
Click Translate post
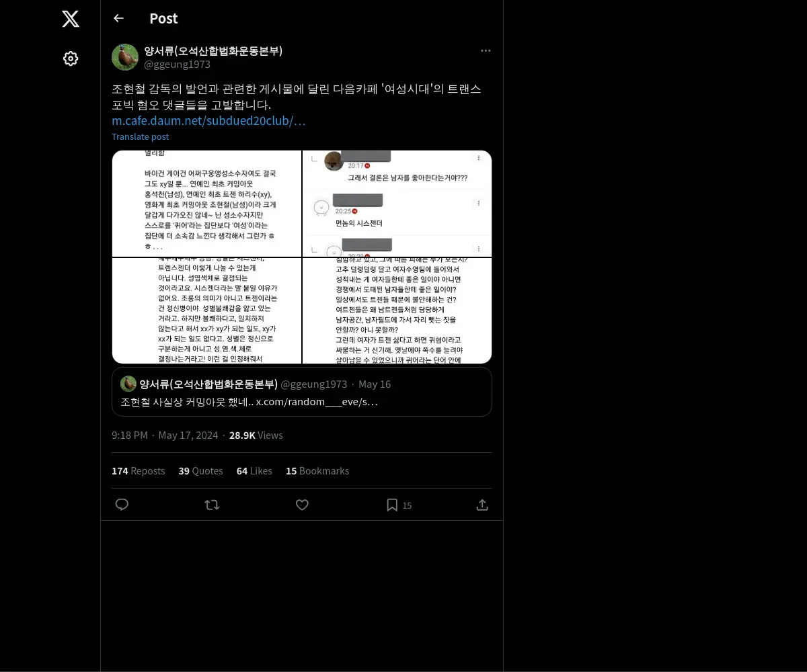click(140, 136)
